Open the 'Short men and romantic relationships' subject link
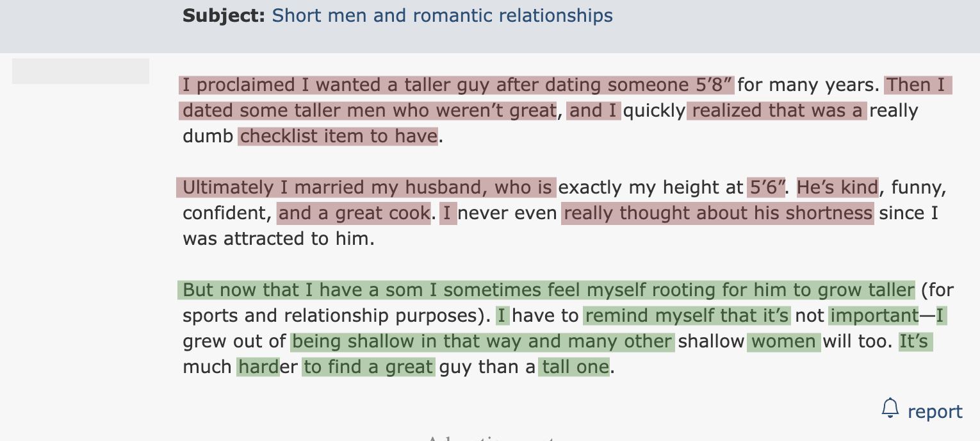 pos(442,15)
